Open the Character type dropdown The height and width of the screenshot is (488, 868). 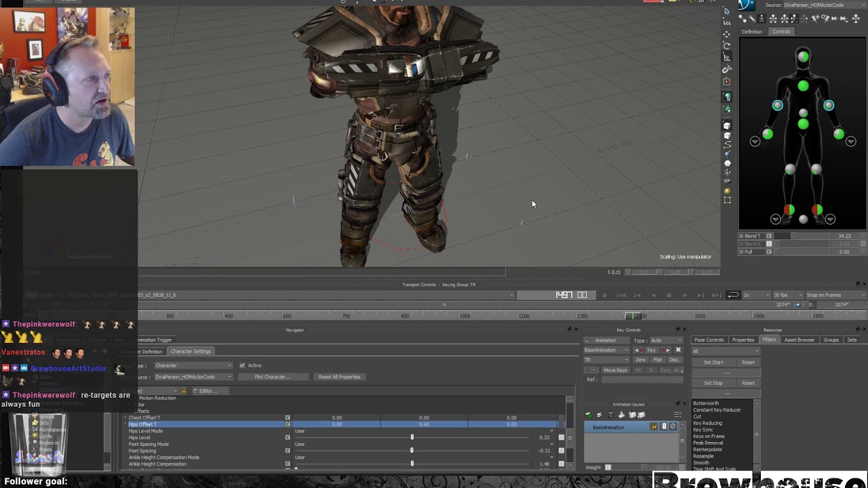(193, 365)
